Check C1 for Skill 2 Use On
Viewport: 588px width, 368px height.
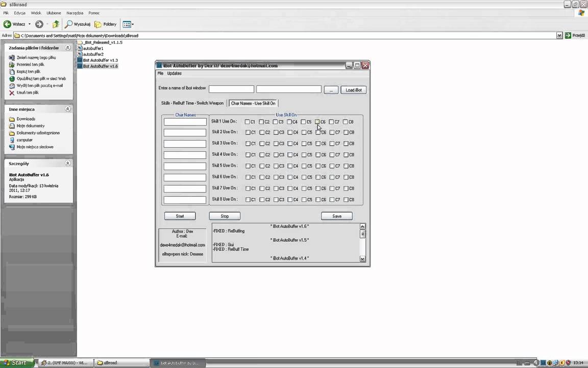point(248,132)
